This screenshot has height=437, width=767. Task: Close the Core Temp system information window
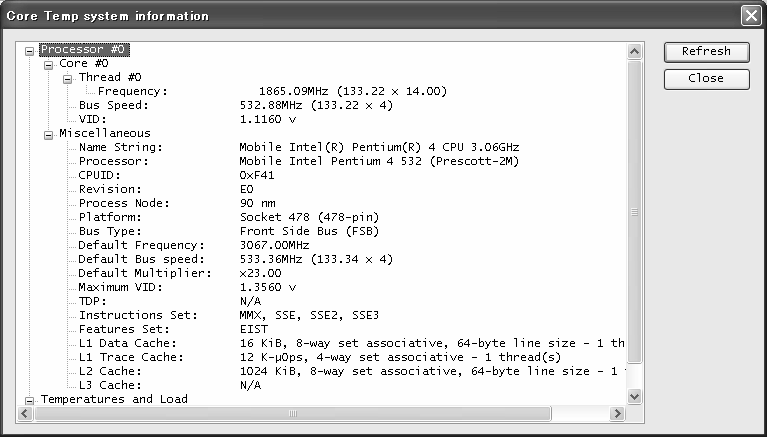[751, 16]
